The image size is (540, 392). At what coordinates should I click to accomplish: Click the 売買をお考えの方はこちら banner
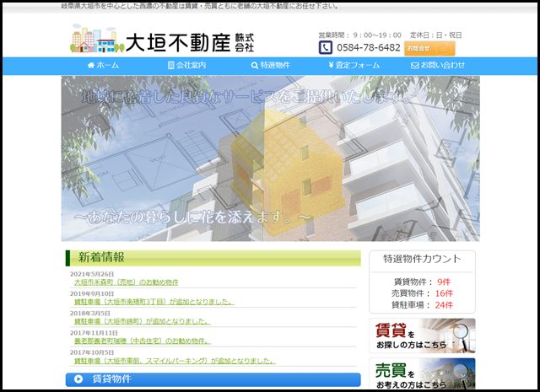click(x=422, y=374)
